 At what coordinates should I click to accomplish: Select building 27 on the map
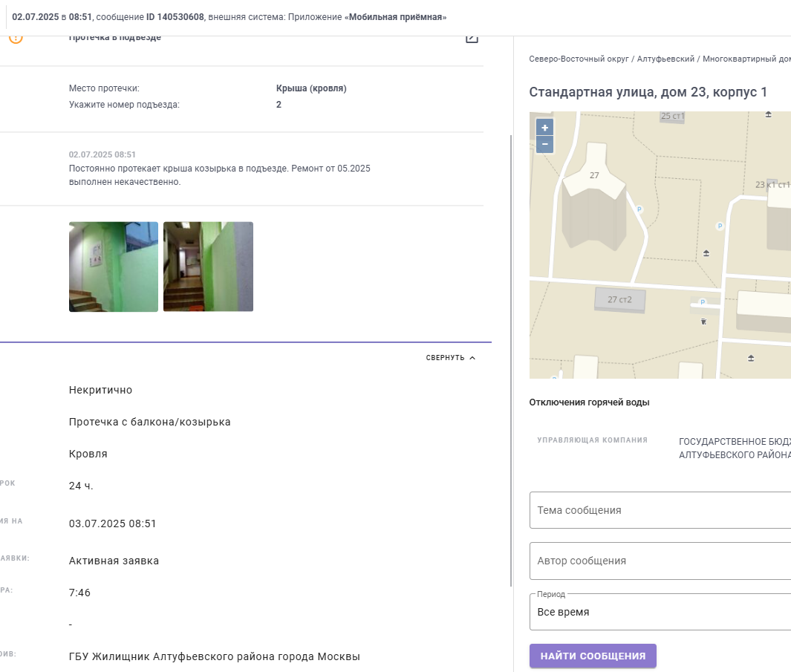click(x=594, y=197)
